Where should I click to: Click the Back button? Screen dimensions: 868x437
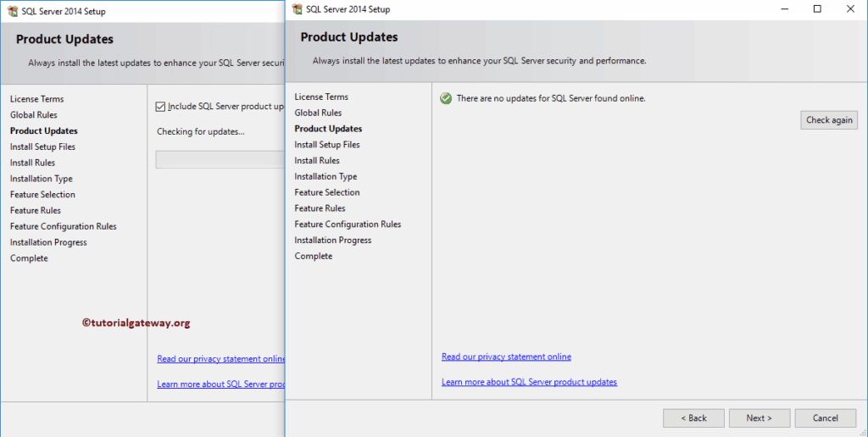tap(693, 418)
